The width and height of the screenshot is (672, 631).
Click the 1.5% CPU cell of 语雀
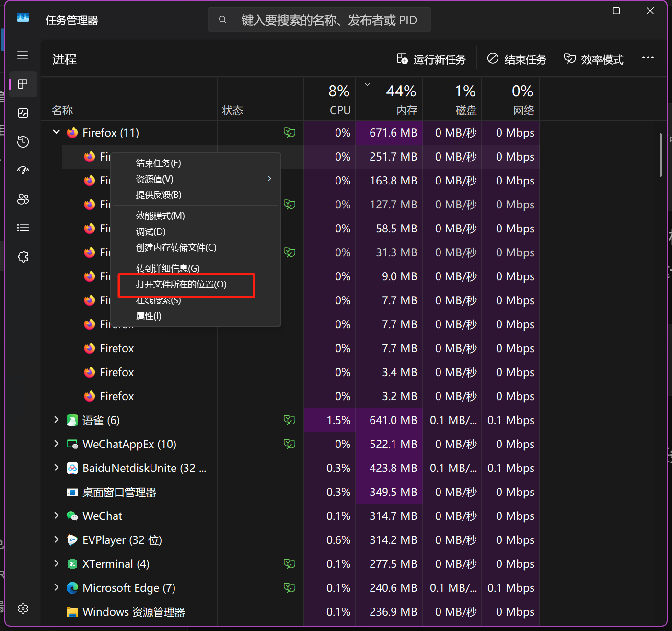tap(330, 420)
